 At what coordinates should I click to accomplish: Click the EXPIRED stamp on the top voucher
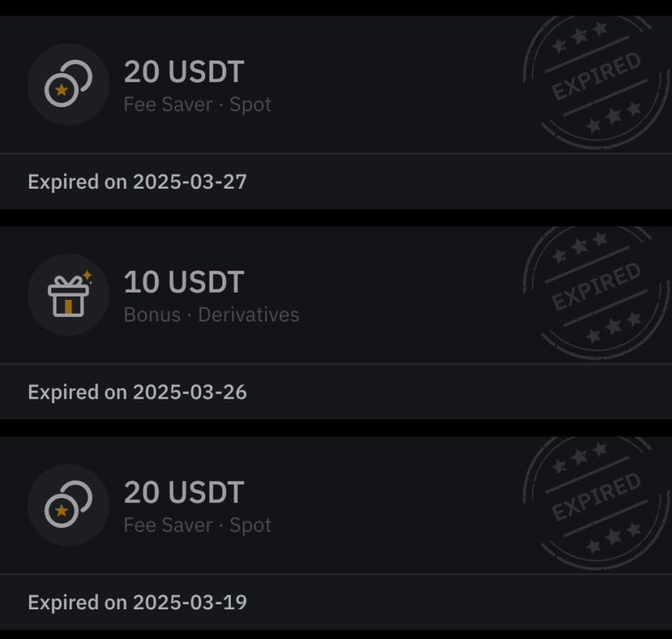pyautogui.click(x=597, y=79)
